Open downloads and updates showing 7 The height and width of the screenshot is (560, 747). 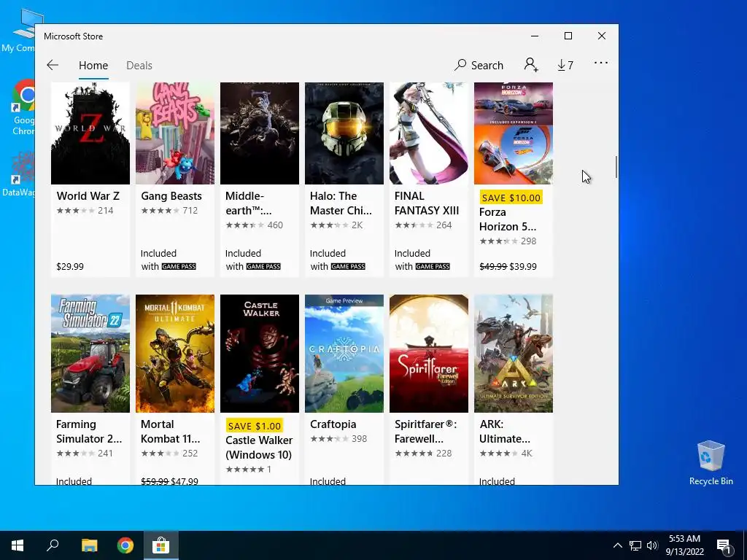[565, 65]
